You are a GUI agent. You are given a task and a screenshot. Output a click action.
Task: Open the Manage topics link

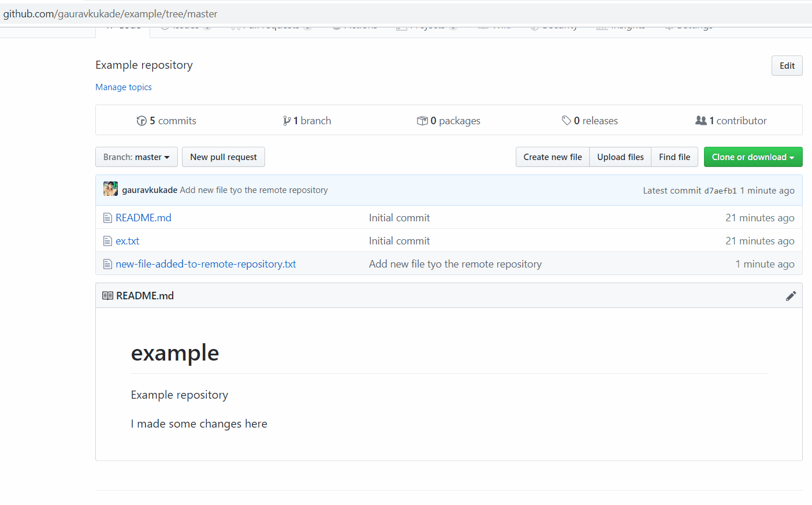tap(124, 87)
